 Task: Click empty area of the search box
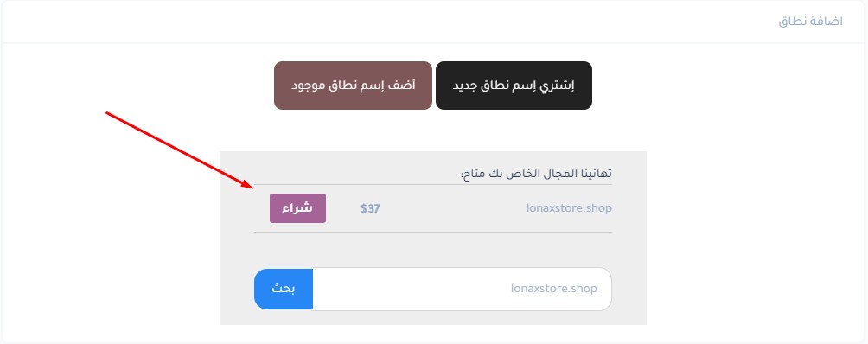click(x=410, y=289)
